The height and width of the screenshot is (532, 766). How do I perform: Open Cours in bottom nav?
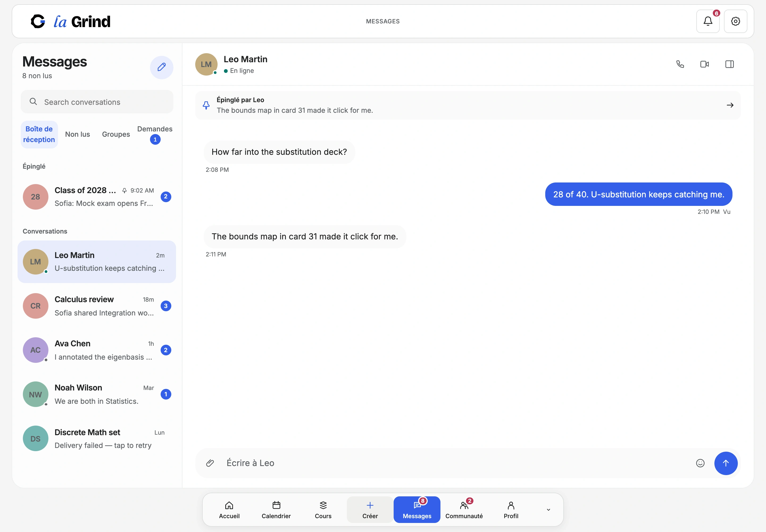click(323, 510)
